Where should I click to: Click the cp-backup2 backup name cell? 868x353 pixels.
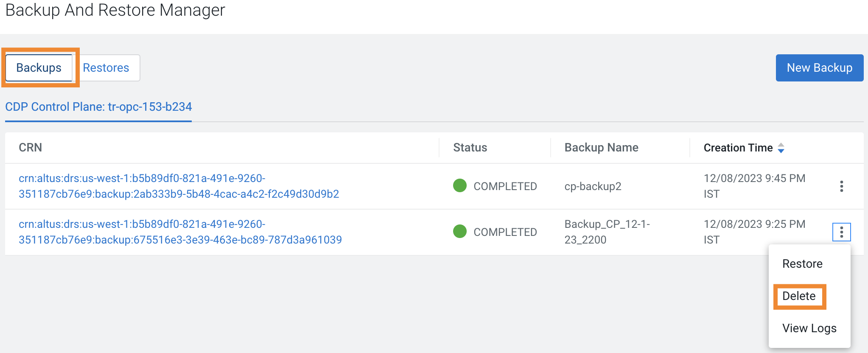(x=593, y=187)
